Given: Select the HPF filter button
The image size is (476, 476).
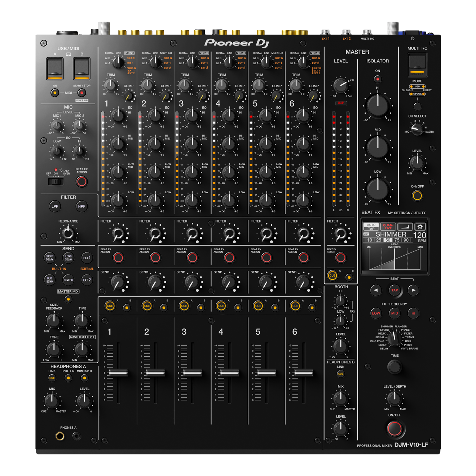Looking at the screenshot, I should (81, 207).
